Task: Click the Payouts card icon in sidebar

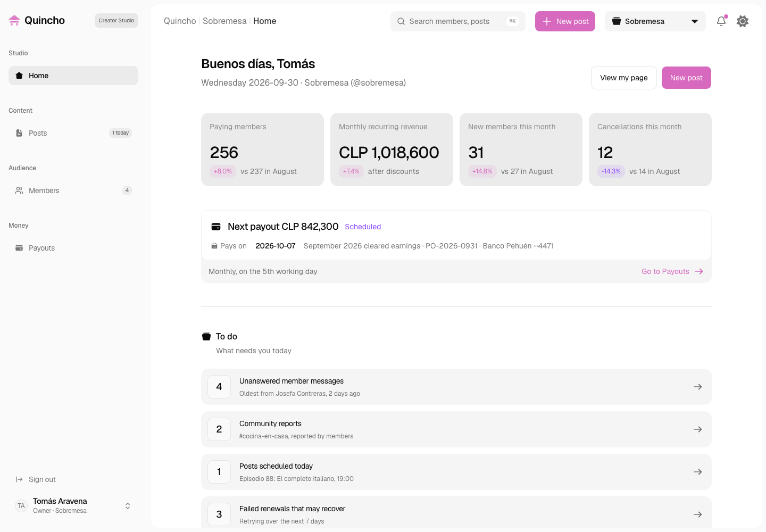Action: (19, 248)
